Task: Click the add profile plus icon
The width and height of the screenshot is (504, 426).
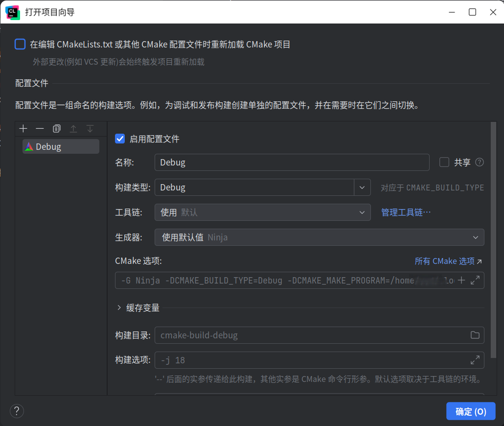Action: (x=23, y=129)
